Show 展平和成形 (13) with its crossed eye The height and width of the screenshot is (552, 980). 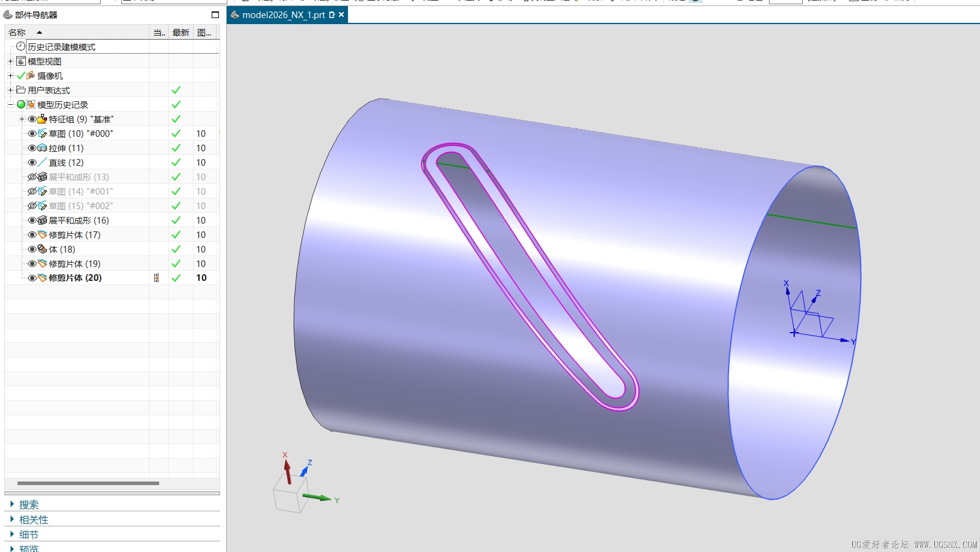[x=32, y=177]
